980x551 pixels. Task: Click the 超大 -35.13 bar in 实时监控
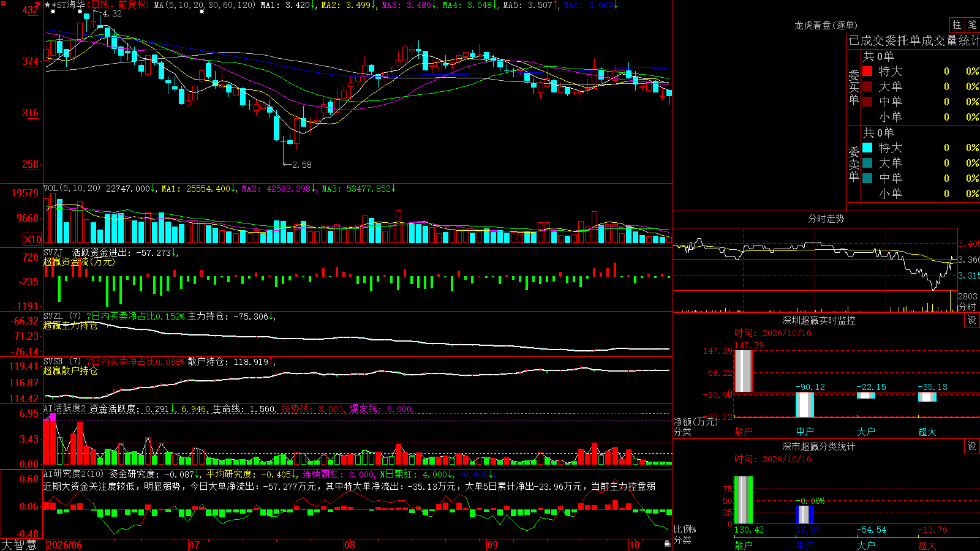(x=927, y=397)
